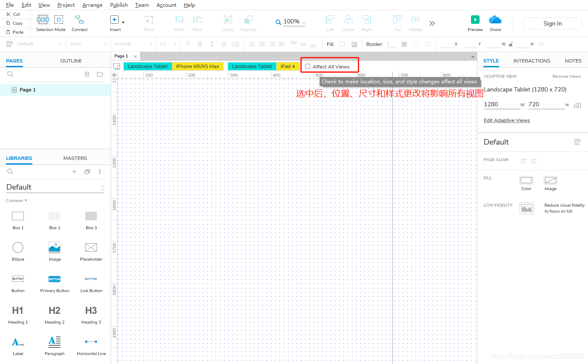Switch to the Interactions tab
This screenshot has width=588, height=364.
click(532, 61)
